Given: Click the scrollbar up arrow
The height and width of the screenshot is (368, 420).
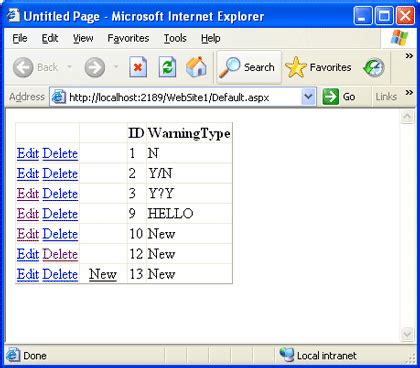Looking at the screenshot, I should 407,116.
